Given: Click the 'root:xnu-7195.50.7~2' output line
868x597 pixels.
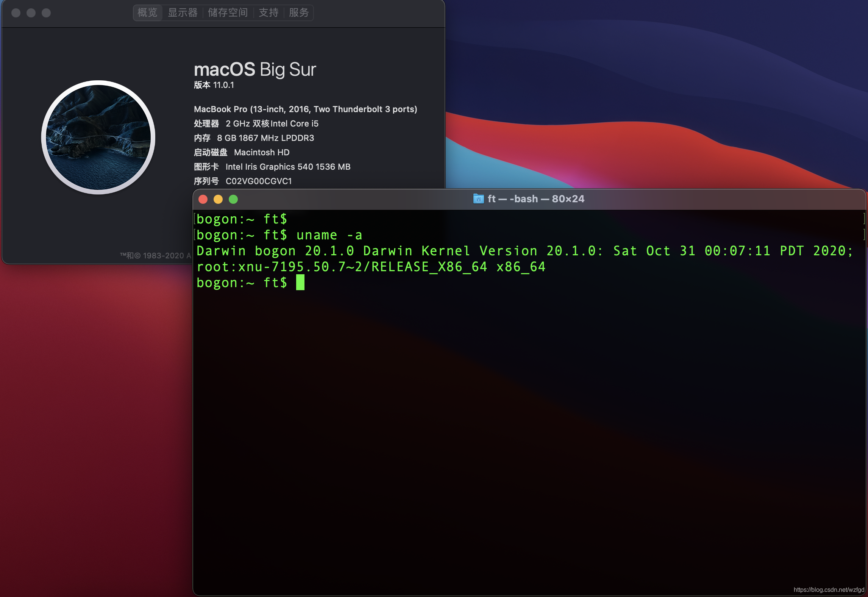Looking at the screenshot, I should coord(371,267).
